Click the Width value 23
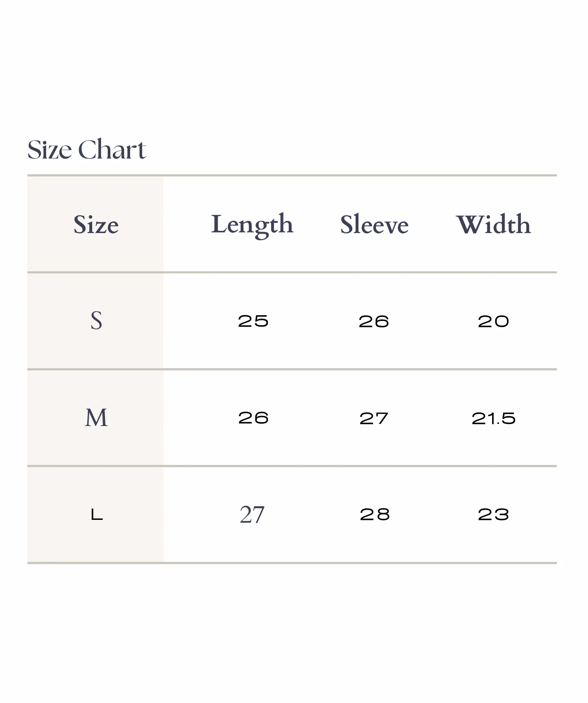The image size is (588, 703). click(493, 515)
